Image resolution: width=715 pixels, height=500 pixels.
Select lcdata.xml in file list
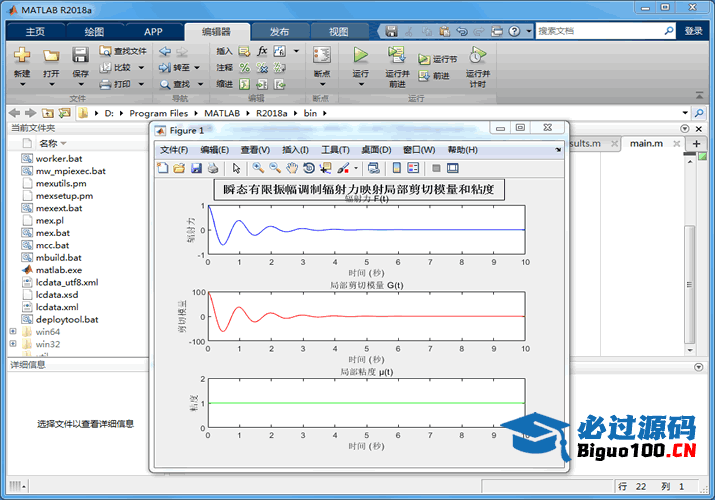(x=57, y=307)
